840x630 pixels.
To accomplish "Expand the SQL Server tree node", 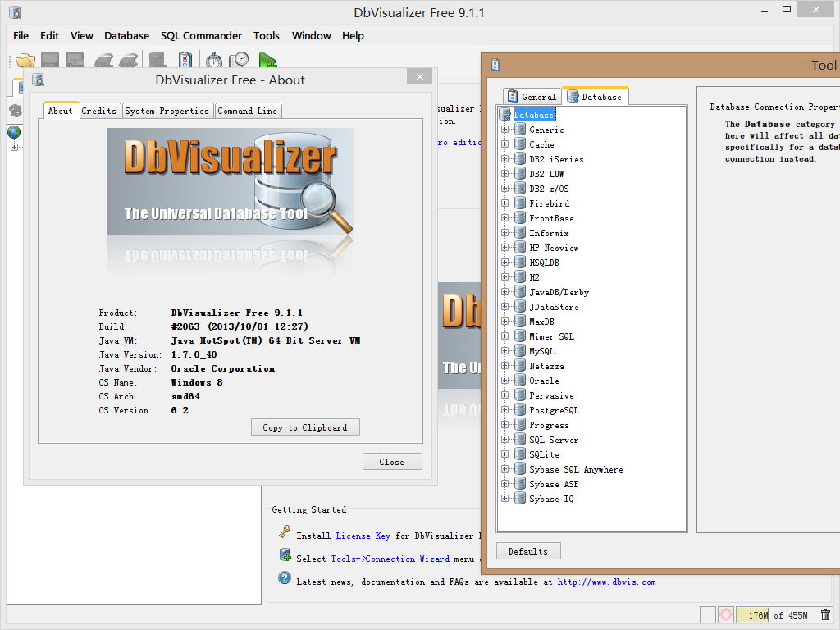I will 504,440.
